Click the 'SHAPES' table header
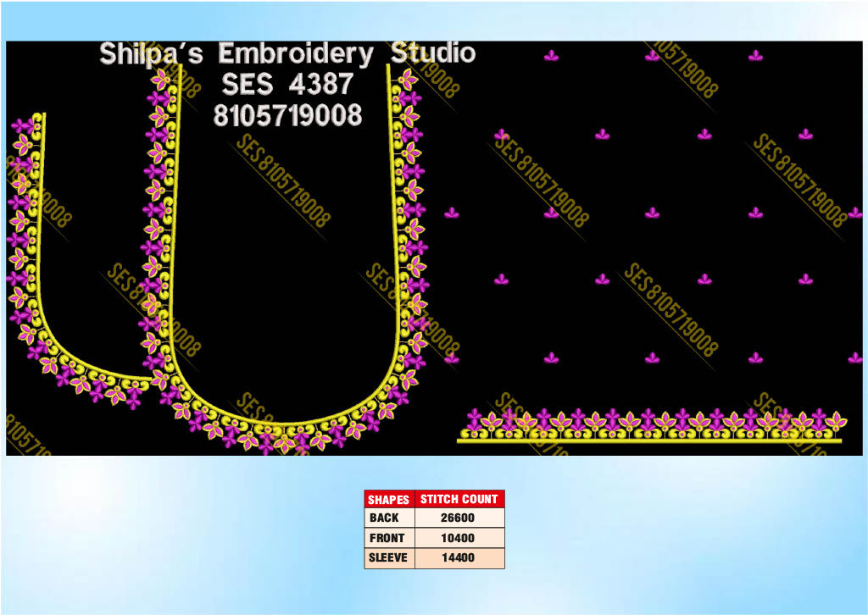The height and width of the screenshot is (615, 868). coord(389,500)
